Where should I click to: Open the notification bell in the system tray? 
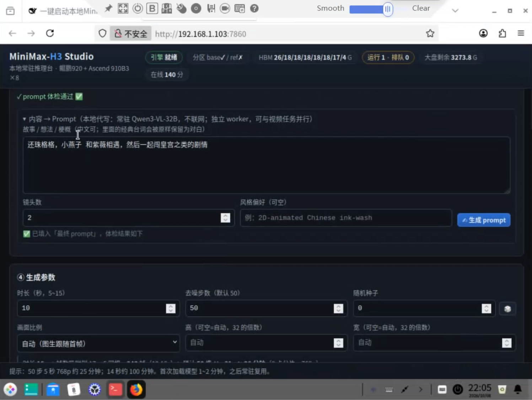[518, 390]
